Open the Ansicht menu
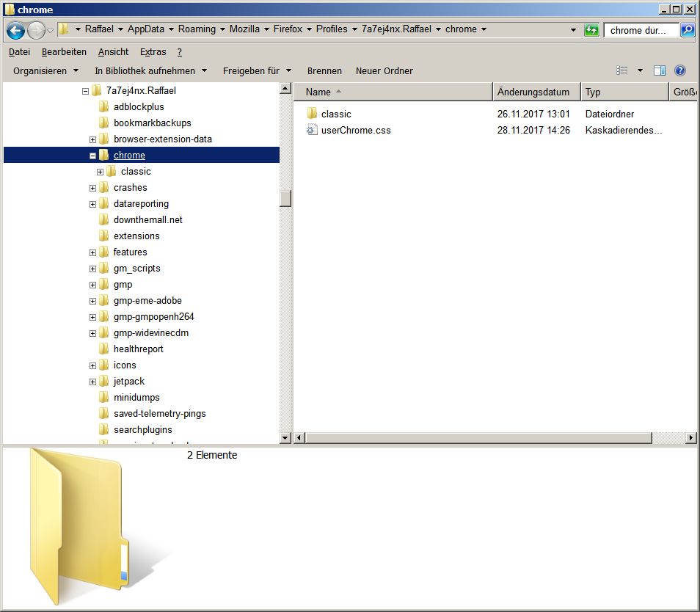This screenshot has height=612, width=700. pos(114,52)
